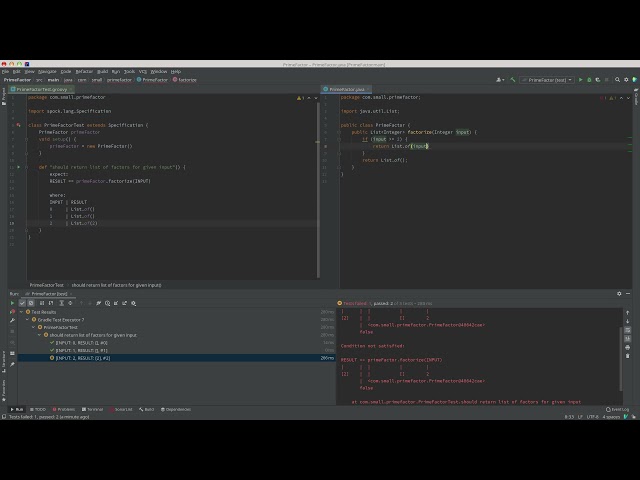Open the Build menu
Viewport: 640px width, 480px height.
102,71
